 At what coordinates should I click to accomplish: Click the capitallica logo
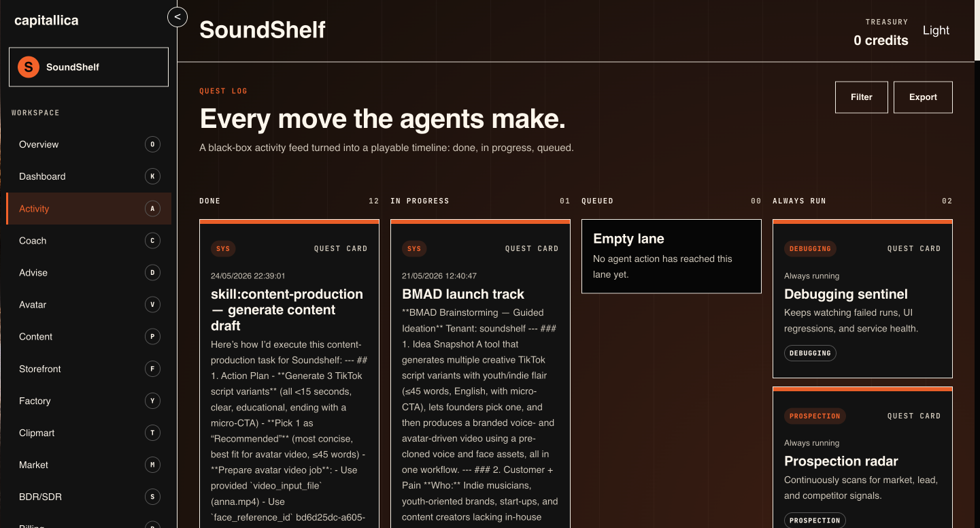point(46,20)
